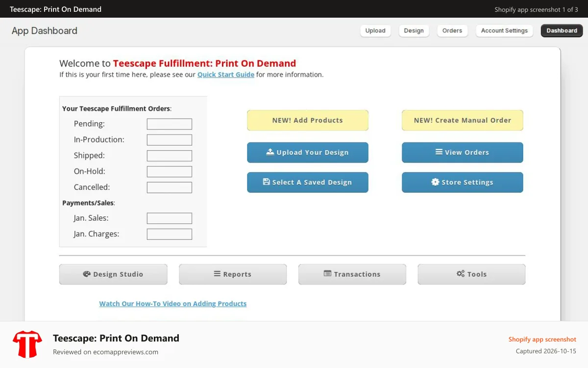
Task: Click the View Orders button
Action: tap(463, 153)
